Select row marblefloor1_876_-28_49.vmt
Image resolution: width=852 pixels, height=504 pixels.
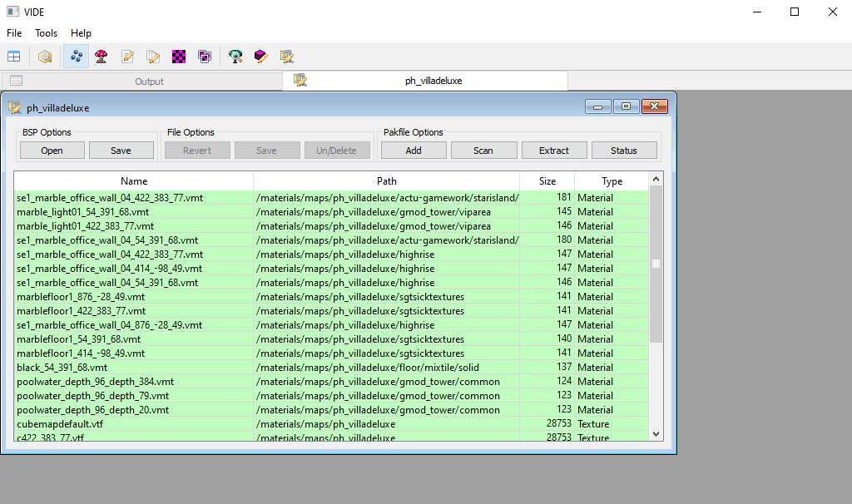coord(331,297)
